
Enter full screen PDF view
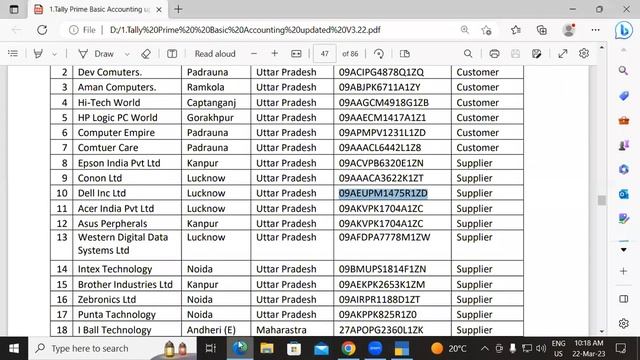pos(563,53)
